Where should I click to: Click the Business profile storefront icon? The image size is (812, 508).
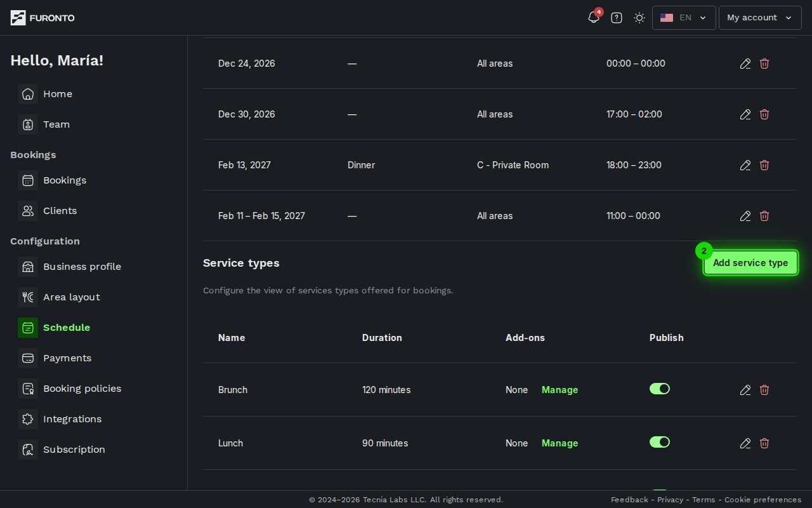click(x=28, y=267)
